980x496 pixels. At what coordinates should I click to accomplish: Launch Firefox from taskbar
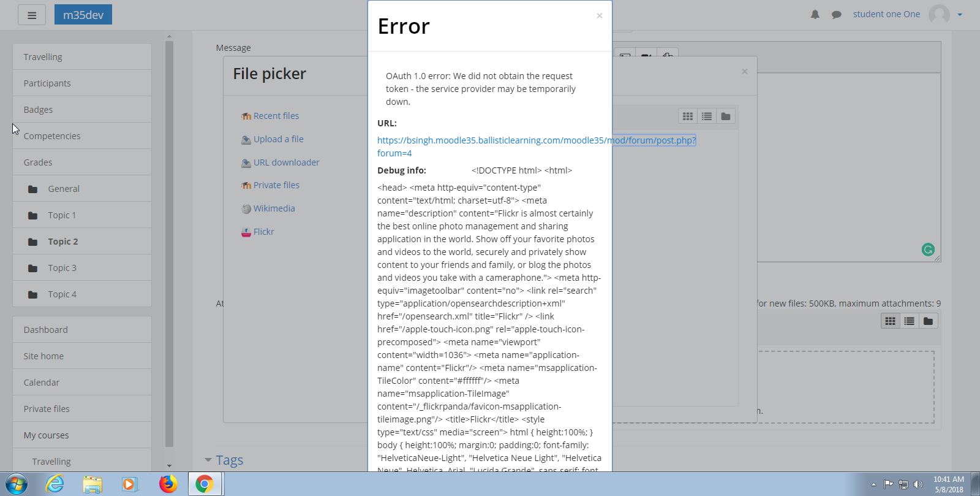coord(167,484)
